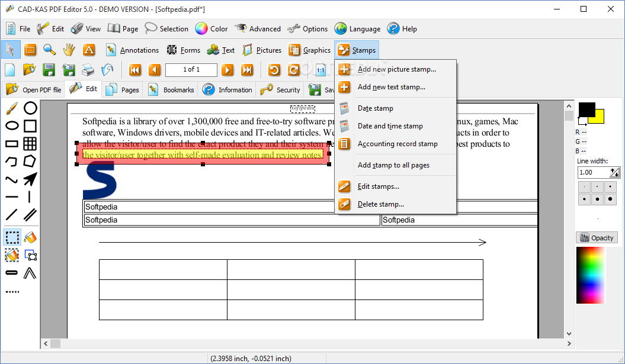This screenshot has height=364, width=625.
Task: Switch to the Bookmarks tab
Action: tap(171, 89)
